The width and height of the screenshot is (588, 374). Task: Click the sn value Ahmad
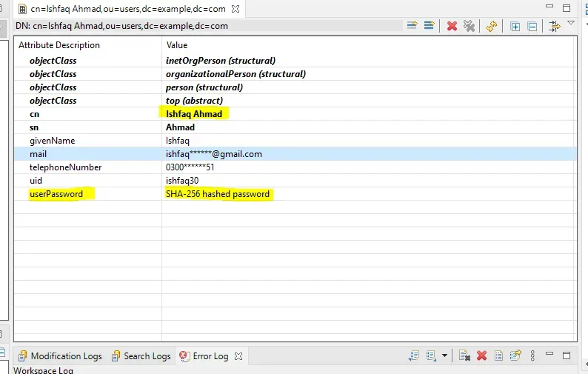(x=181, y=127)
